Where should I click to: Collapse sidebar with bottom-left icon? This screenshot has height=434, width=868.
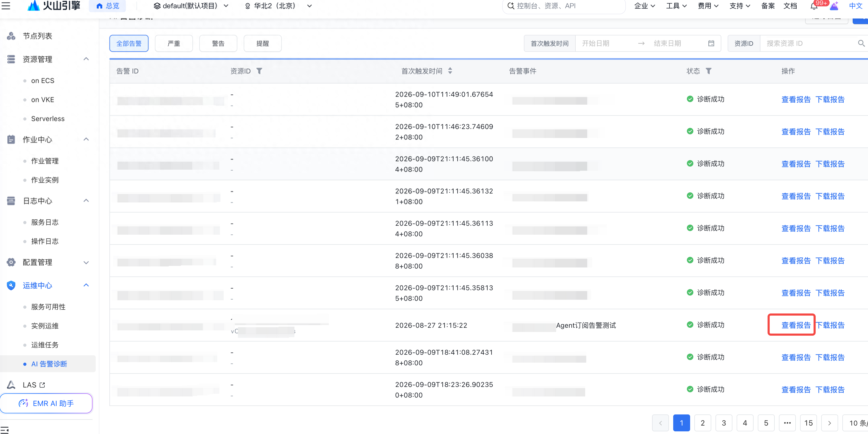coord(5,430)
